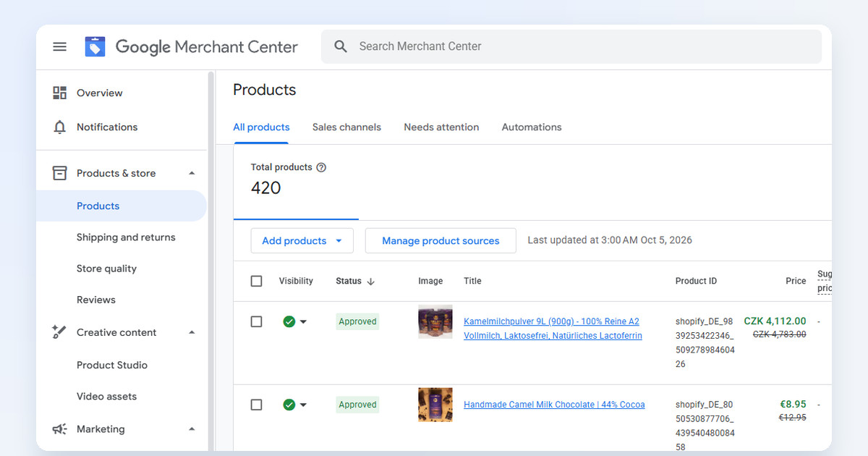Click the Kamelmilchpulver product thumbnail

(x=435, y=321)
